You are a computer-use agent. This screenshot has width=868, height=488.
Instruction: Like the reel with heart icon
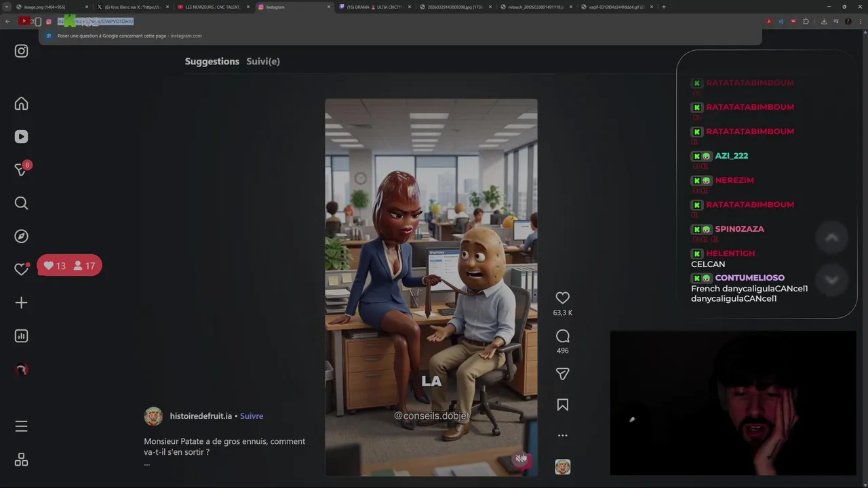562,298
